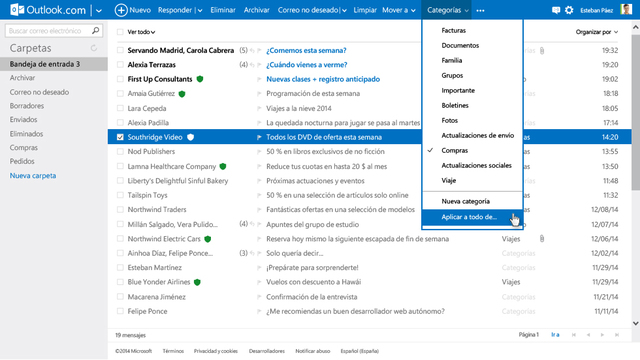640x360 pixels.
Task: Click the Nuevo plus icon
Action: (x=121, y=10)
